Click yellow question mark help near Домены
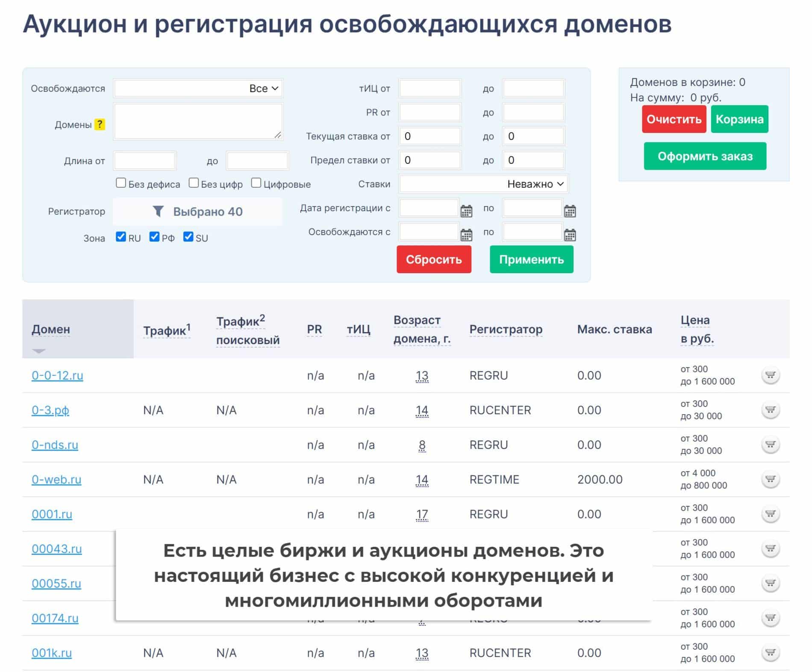This screenshot has height=672, width=812. point(100,124)
